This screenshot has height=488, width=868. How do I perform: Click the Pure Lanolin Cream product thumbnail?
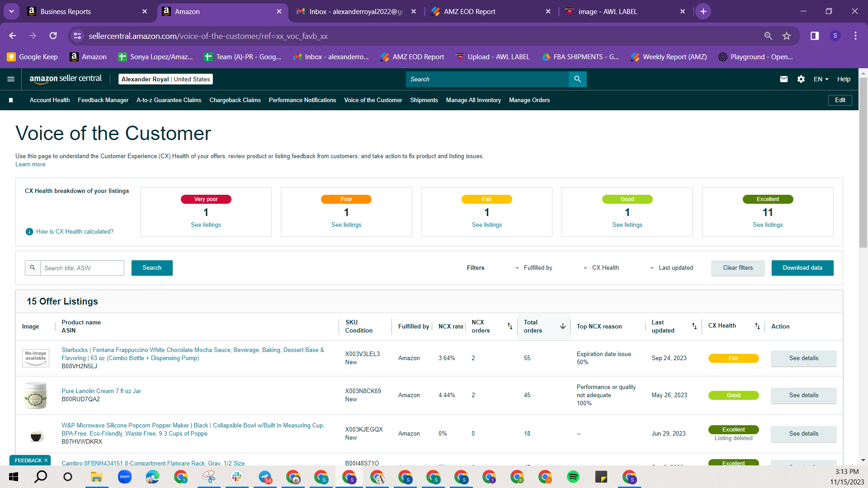coord(36,395)
